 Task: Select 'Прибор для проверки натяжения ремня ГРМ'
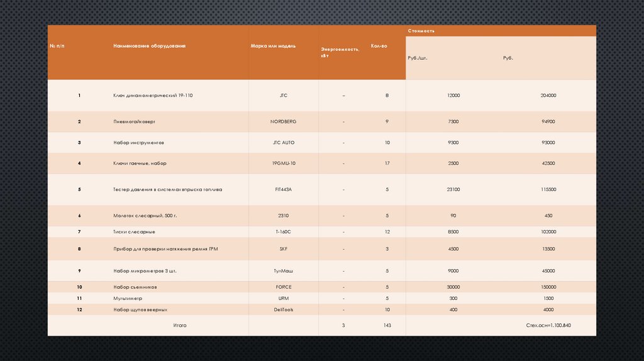pyautogui.click(x=165, y=249)
